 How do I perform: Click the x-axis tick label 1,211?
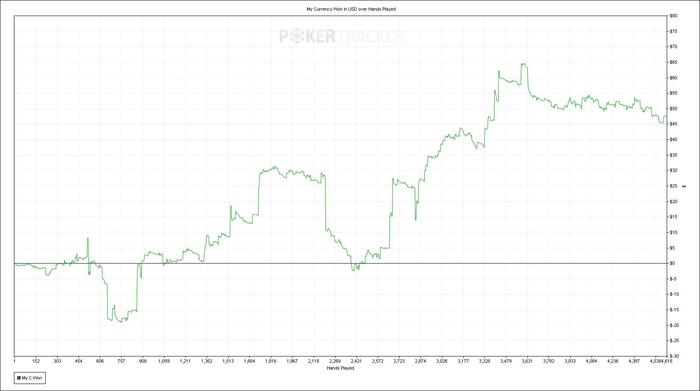185,361
